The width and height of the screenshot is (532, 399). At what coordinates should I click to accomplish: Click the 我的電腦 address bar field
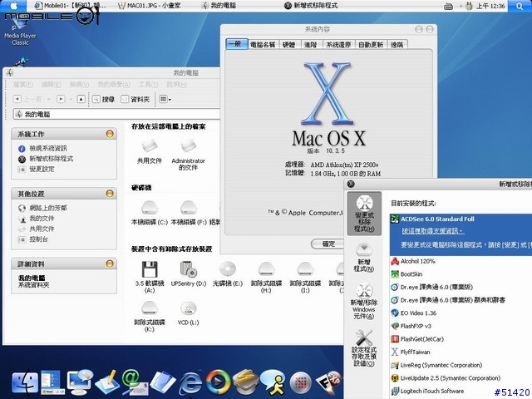pyautogui.click(x=116, y=115)
